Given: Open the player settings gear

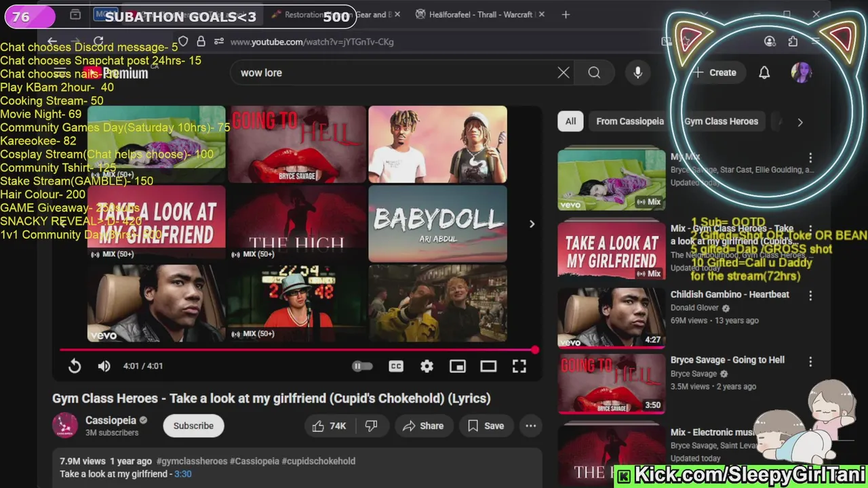Looking at the screenshot, I should click(x=427, y=366).
